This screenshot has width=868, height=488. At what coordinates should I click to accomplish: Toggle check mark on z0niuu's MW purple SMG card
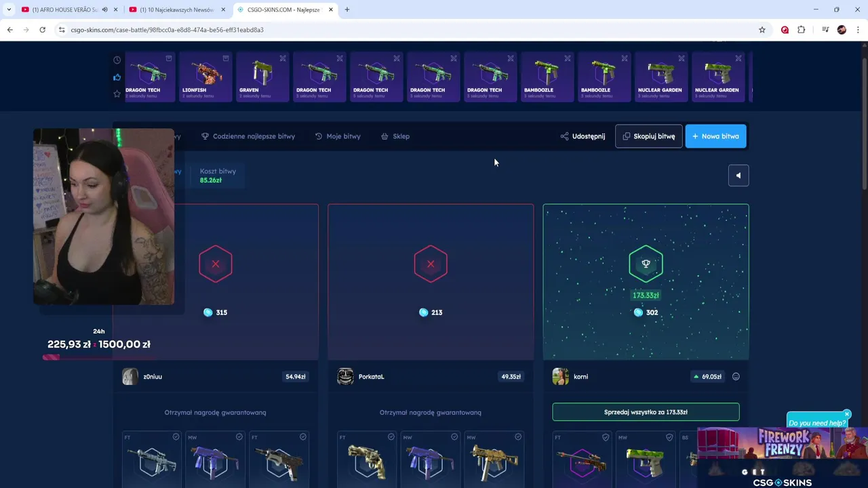click(x=239, y=437)
